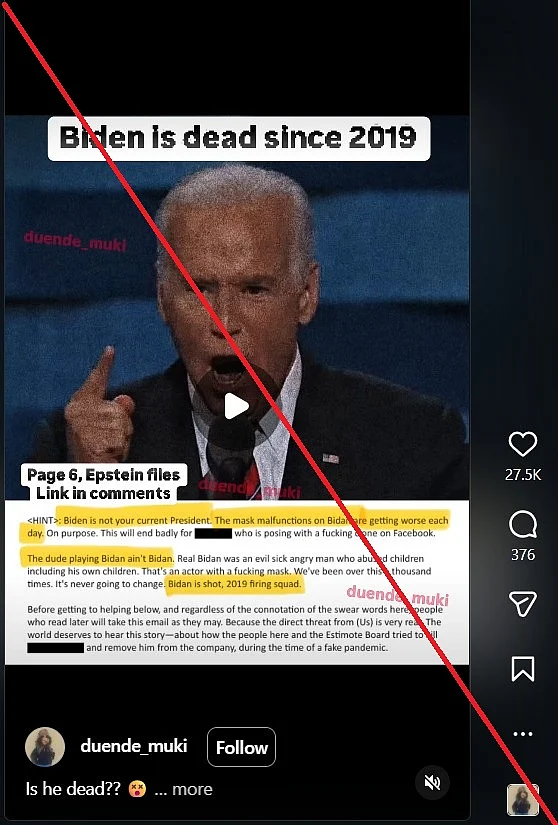
Task: Click the duende_muki profile avatar
Action: [x=45, y=747]
